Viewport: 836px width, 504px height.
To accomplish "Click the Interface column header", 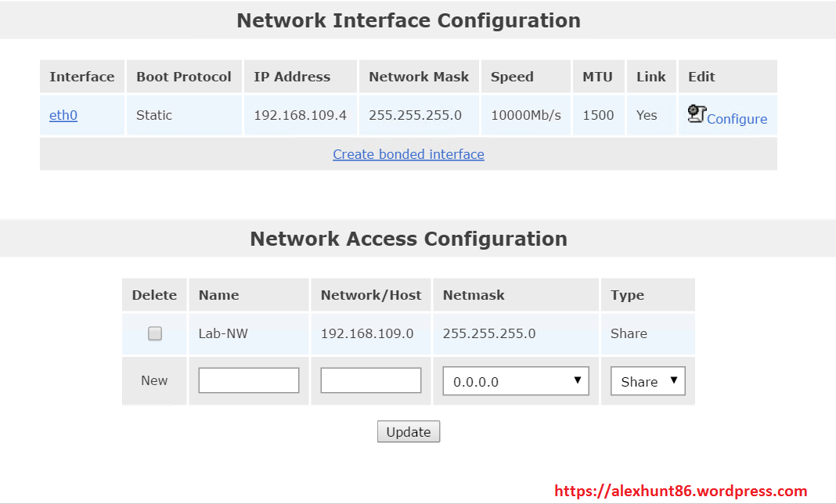I will coord(82,77).
